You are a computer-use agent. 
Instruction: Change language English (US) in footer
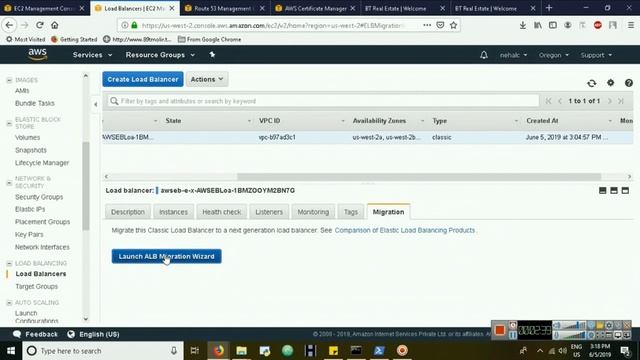coord(93,334)
